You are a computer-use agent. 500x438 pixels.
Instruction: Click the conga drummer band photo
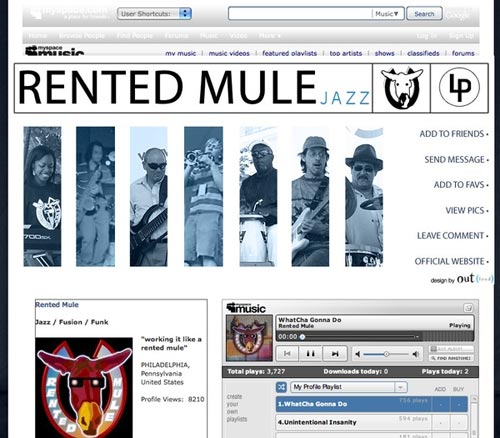pos(258,196)
